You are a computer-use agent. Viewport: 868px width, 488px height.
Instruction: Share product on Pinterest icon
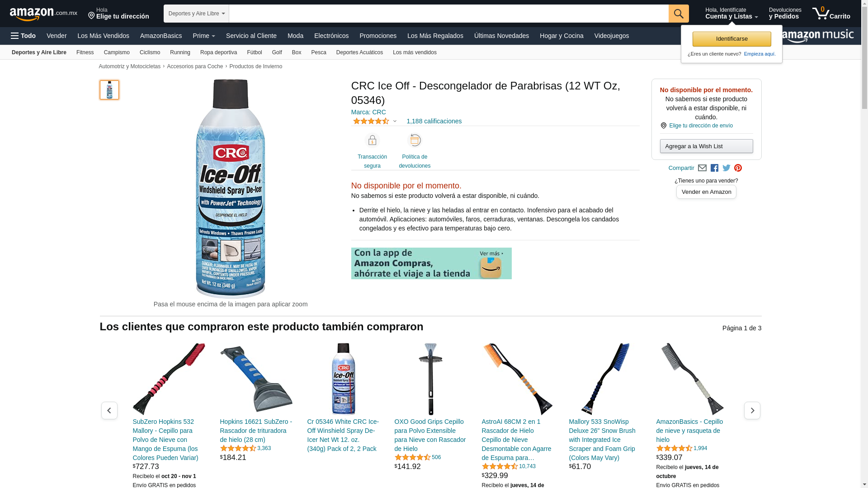(738, 168)
